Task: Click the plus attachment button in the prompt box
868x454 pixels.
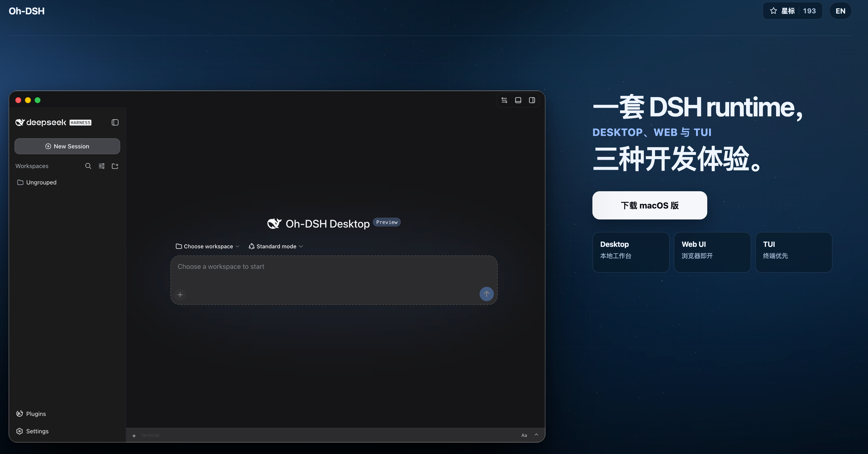Action: (x=180, y=295)
